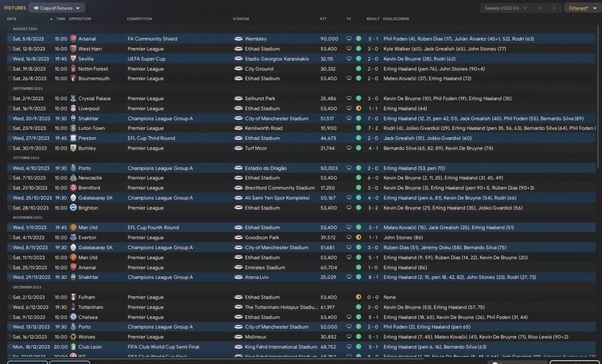Sort fixtures by the Date column header

[12, 19]
